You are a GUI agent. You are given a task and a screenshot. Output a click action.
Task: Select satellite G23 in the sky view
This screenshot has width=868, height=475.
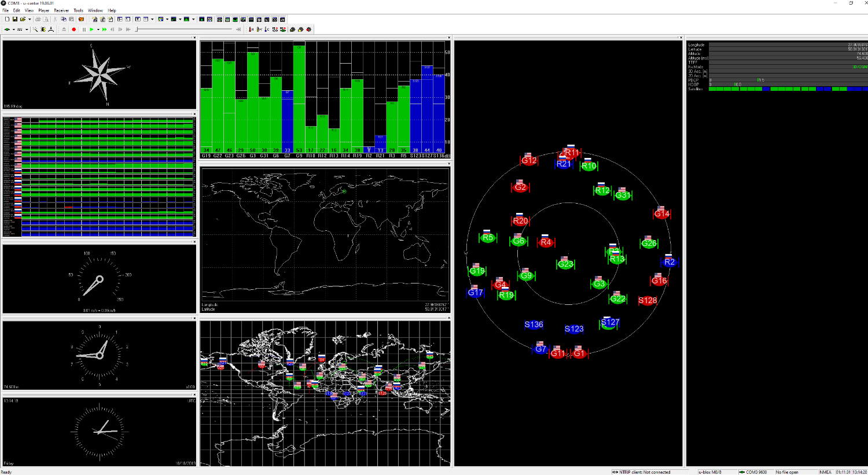tap(565, 264)
